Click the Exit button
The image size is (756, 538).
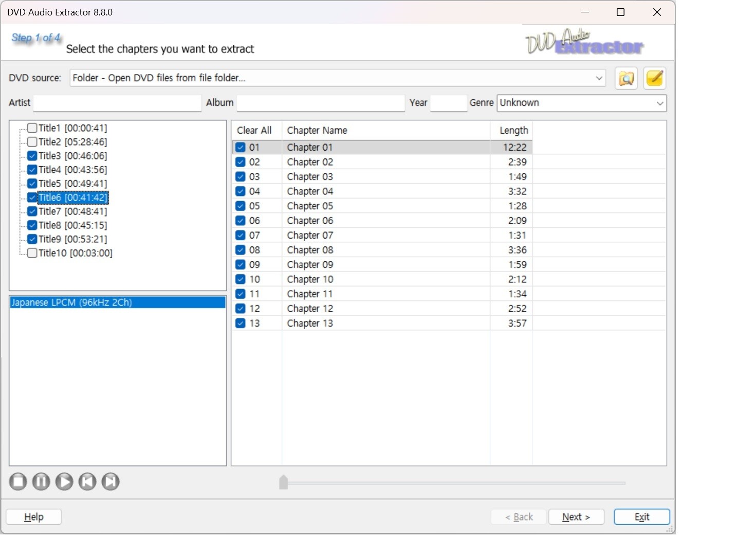pyautogui.click(x=642, y=517)
